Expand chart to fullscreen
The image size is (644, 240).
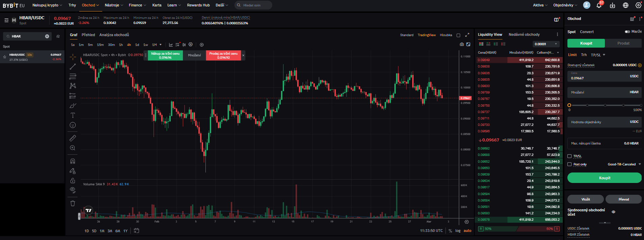(x=467, y=35)
